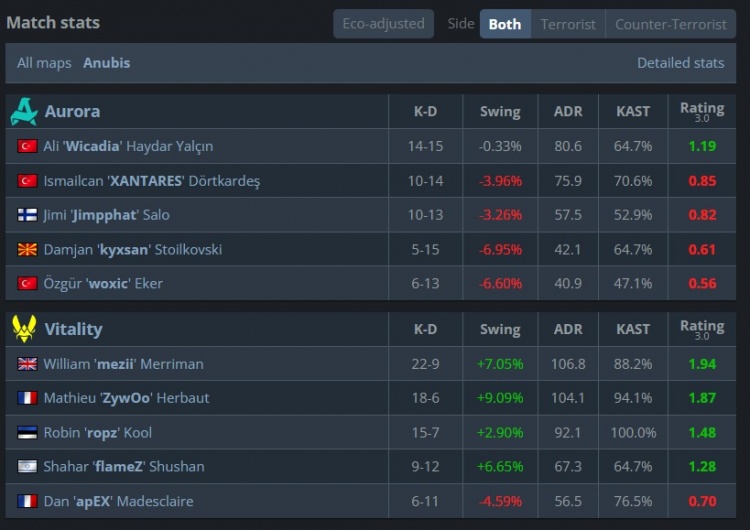Click mezii's 22-9 K-D cell
This screenshot has width=750, height=530.
(425, 364)
